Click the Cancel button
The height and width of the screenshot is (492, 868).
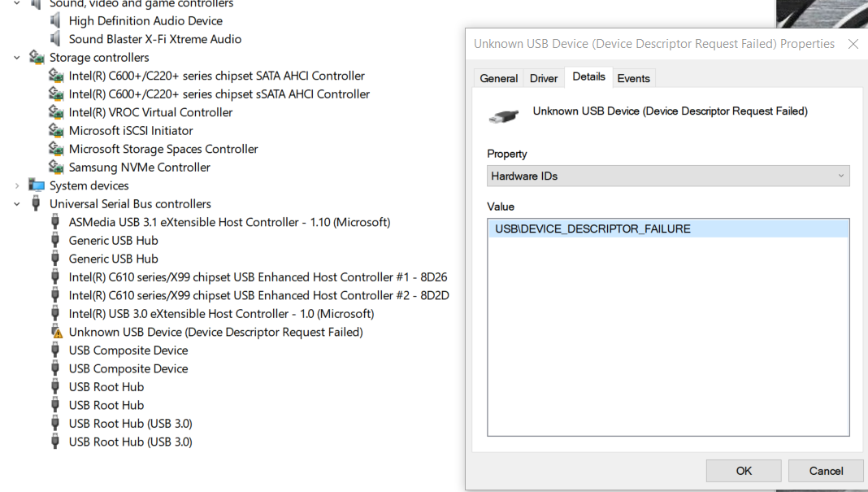pyautogui.click(x=826, y=470)
